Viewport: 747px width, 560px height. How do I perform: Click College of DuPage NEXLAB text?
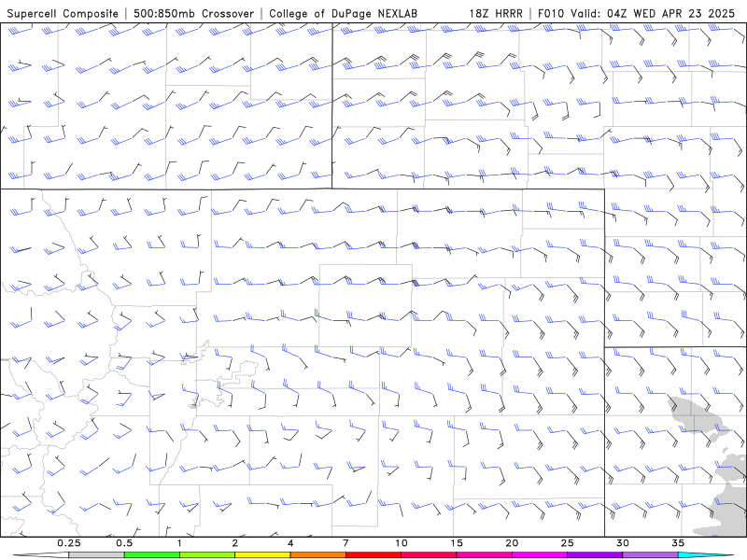tap(343, 14)
